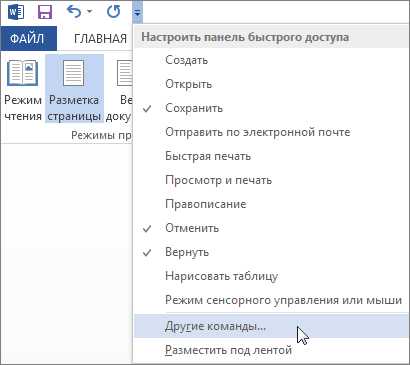The width and height of the screenshot is (410, 365).
Task: Uncheck Вернуть in the customize menu
Action: coord(271,252)
